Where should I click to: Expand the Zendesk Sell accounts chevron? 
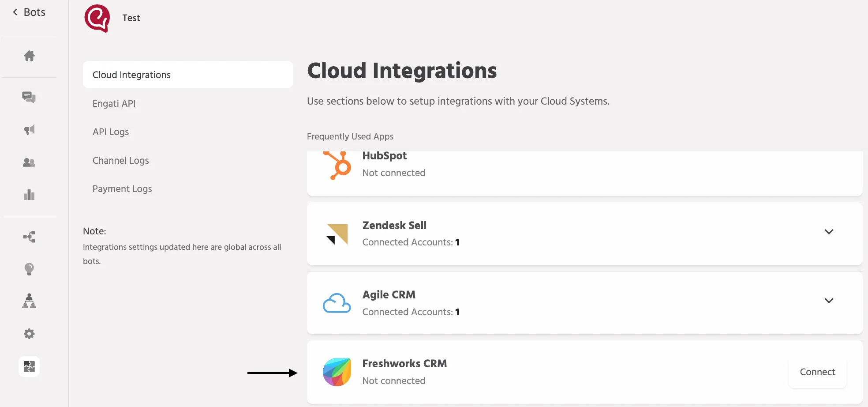click(x=829, y=232)
